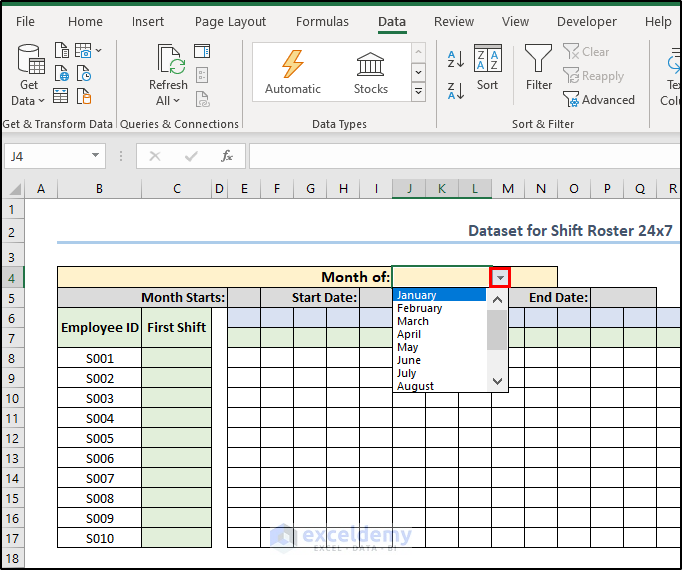
Task: Choose May in the dropdown list
Action: coord(439,347)
